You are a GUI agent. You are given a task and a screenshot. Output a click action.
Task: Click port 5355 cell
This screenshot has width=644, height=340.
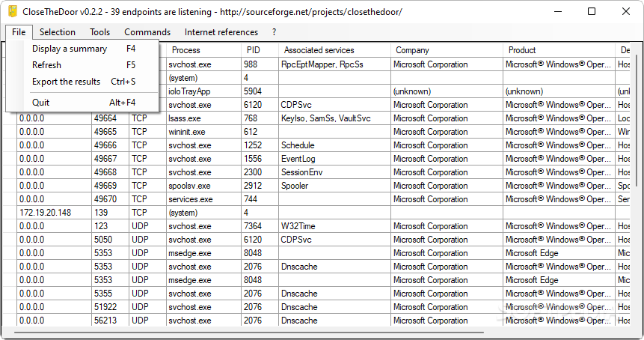pos(111,294)
